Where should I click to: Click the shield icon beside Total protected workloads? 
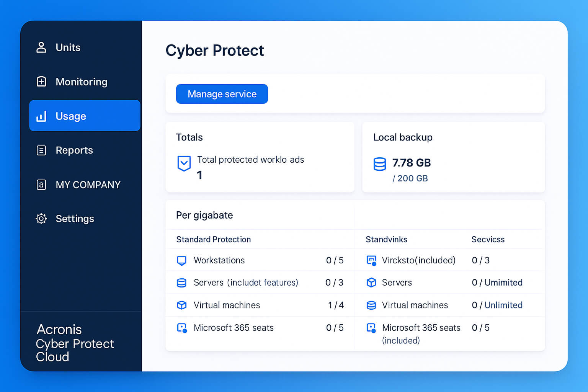[x=184, y=163]
